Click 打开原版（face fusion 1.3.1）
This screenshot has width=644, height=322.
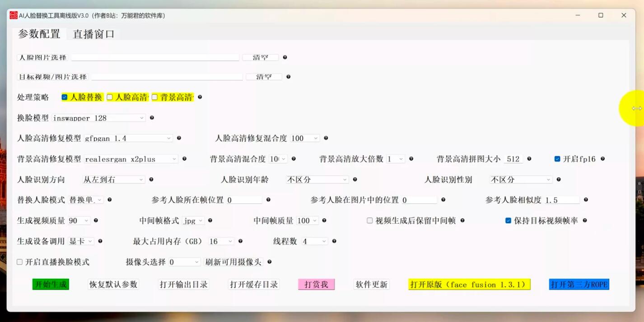[x=469, y=284]
